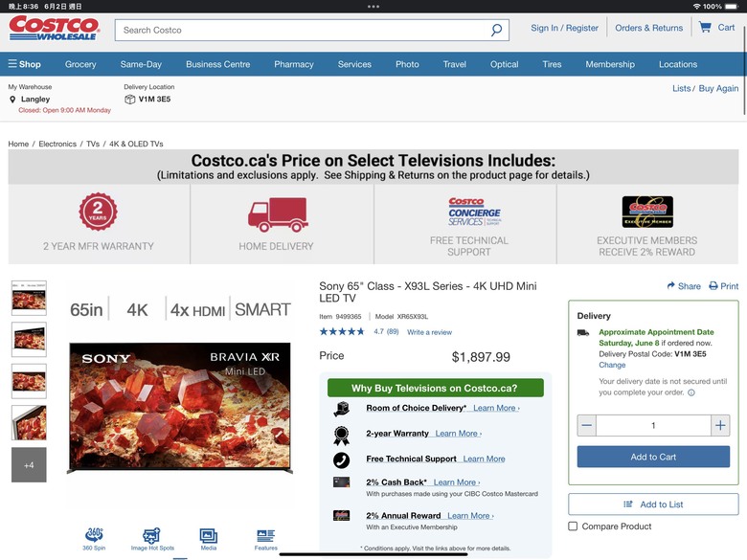Click the technical support phone icon
Viewport: 747px width, 560px height.
click(x=341, y=460)
